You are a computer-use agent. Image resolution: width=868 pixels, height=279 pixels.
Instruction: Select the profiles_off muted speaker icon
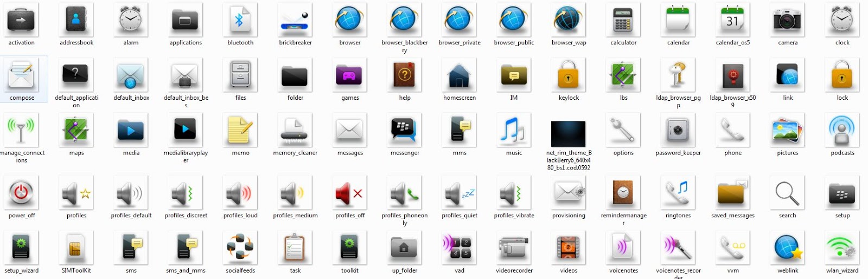(x=350, y=193)
